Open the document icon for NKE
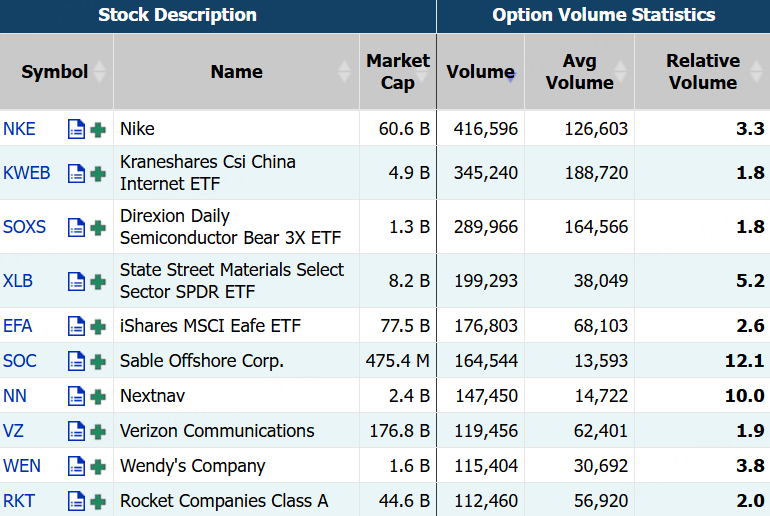This screenshot has height=516, width=770. pyautogui.click(x=76, y=129)
